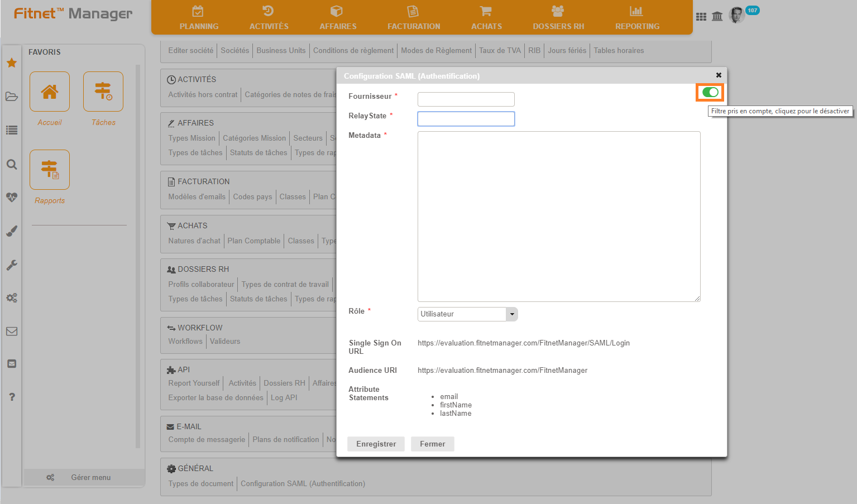Open the wrench tools sidebar icon
The width and height of the screenshot is (857, 504).
[11, 265]
